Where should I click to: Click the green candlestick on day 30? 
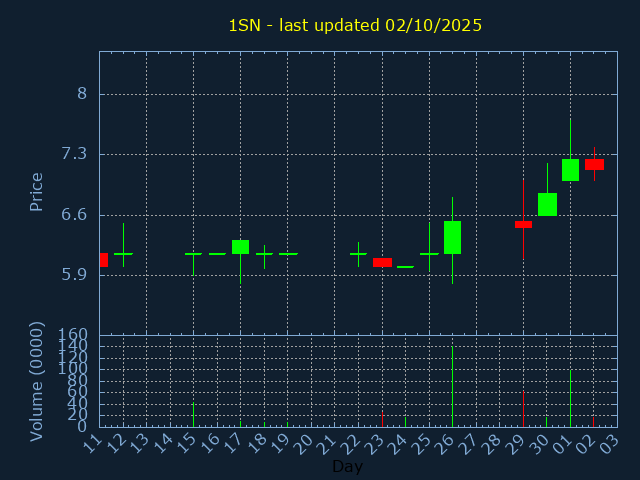click(547, 204)
